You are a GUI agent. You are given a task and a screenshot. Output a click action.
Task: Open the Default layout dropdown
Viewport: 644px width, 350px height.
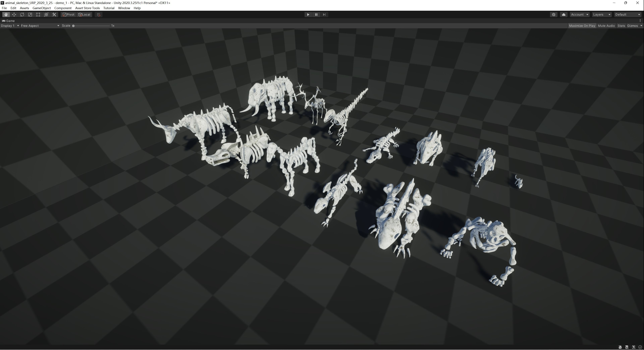pos(628,15)
